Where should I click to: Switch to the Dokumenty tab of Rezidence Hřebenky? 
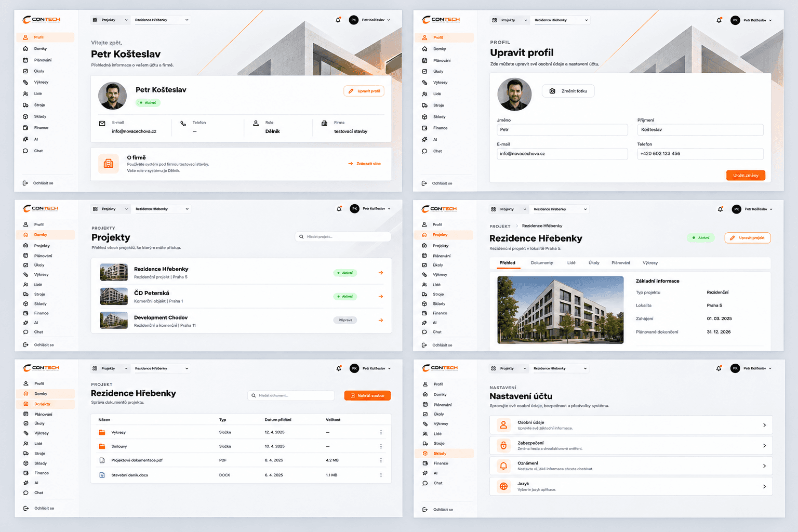tap(542, 263)
